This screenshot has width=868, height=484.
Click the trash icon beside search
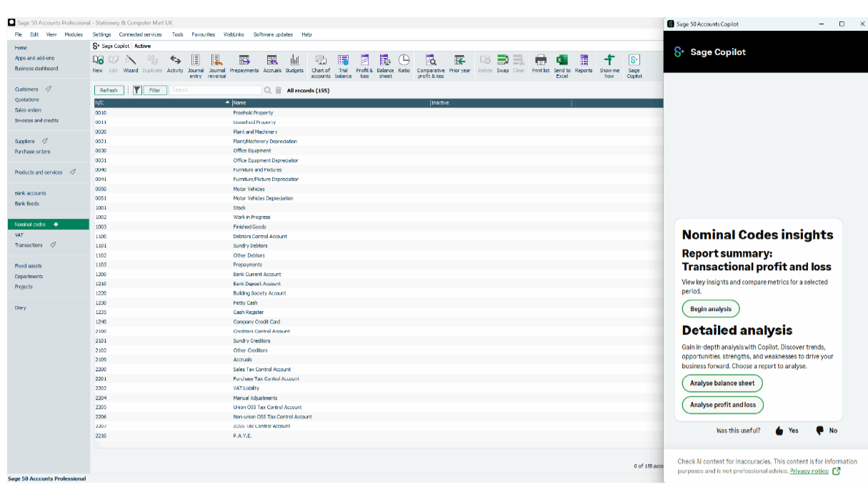279,90
